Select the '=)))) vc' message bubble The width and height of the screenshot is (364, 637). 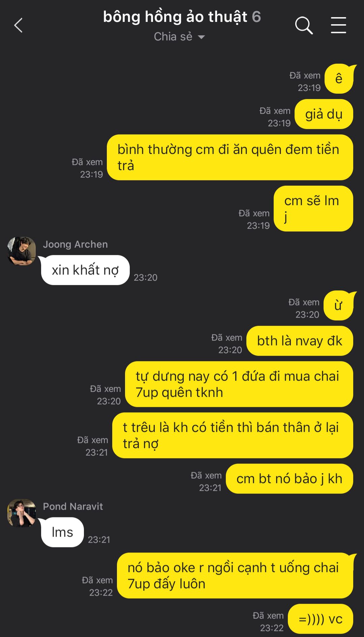[321, 619]
